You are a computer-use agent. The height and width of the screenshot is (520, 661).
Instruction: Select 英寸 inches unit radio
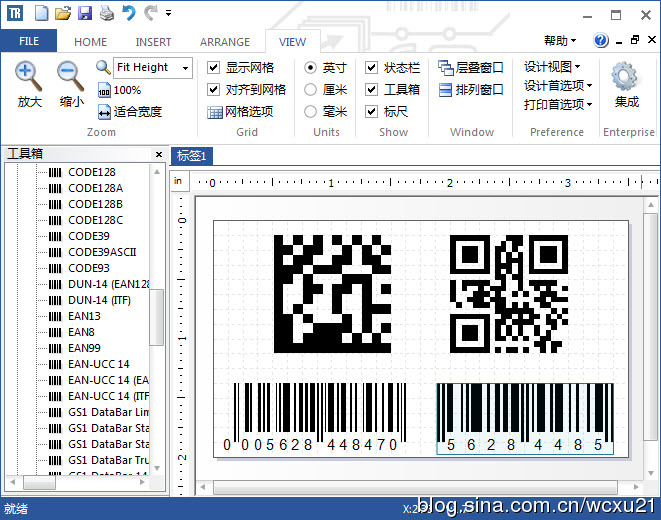[x=310, y=67]
